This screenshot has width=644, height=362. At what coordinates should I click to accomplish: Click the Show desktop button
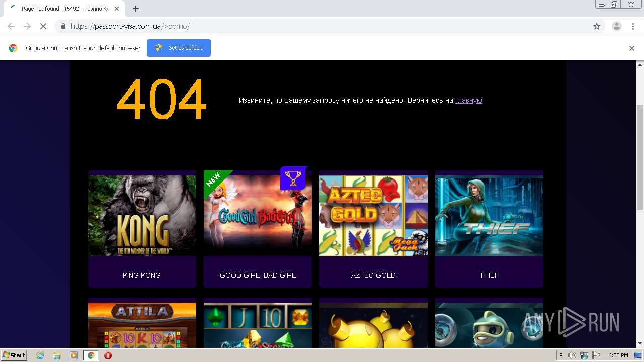tap(638, 355)
